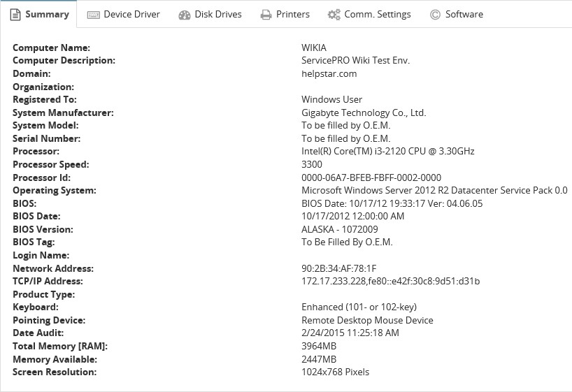Select the Printers tab

pos(292,14)
